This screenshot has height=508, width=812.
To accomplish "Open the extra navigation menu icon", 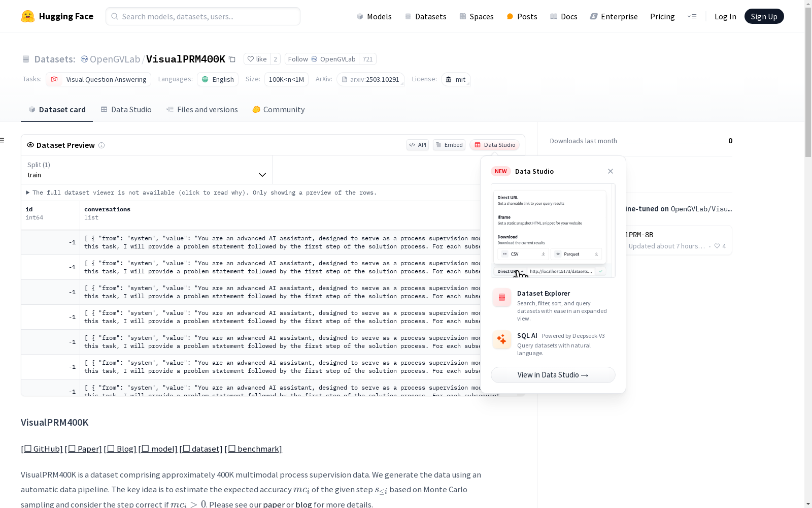I will pos(692,16).
